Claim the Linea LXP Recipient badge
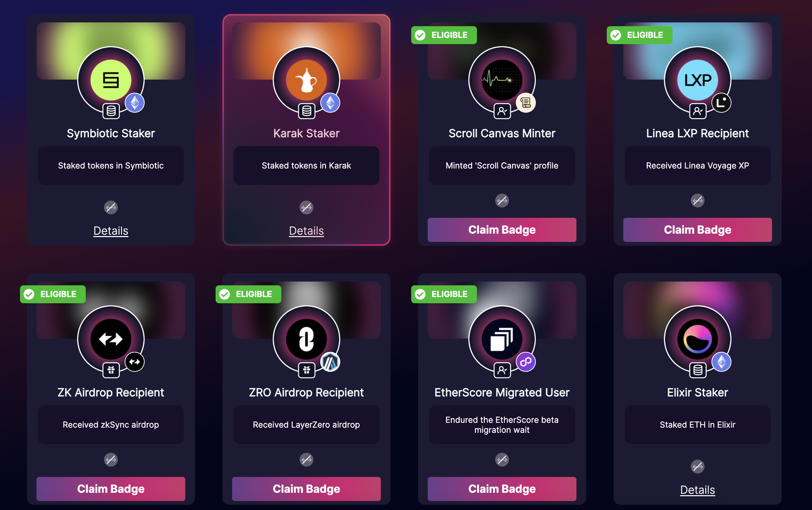 (698, 230)
